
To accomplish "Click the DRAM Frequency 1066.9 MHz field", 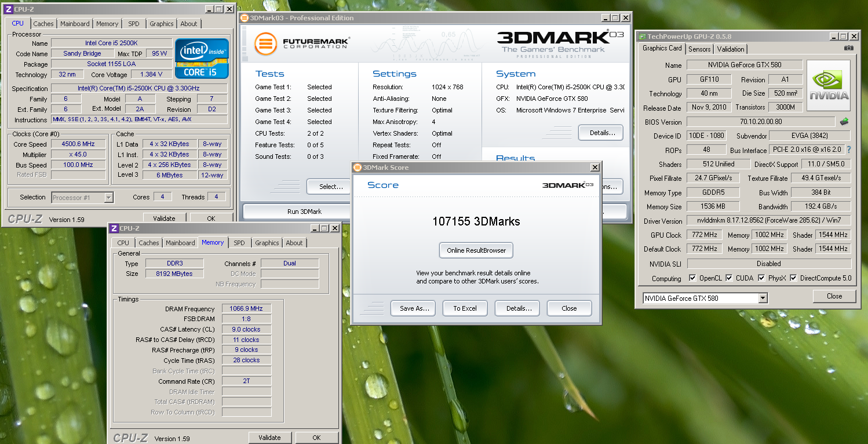I will [x=246, y=309].
